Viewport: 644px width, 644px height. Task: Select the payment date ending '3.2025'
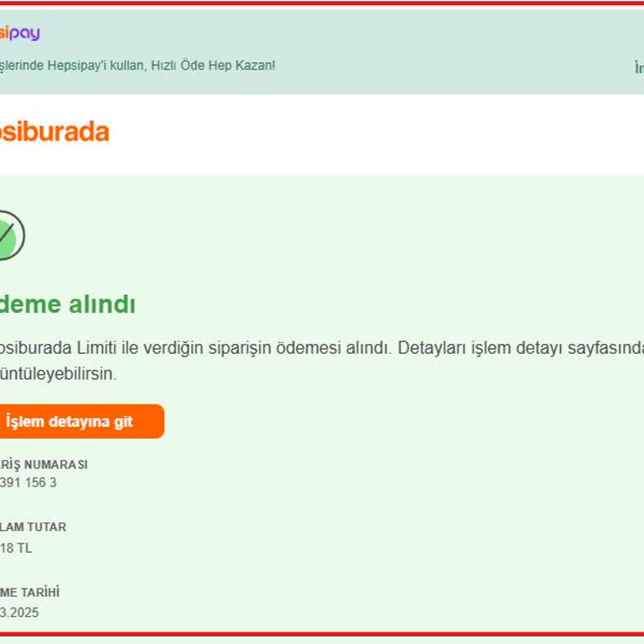click(19, 612)
